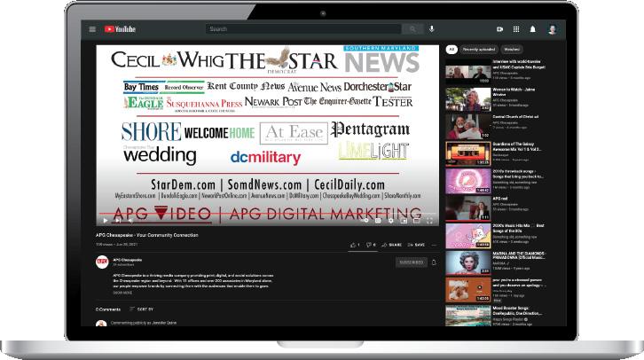Open the SORT BY comments dropdown
644x360 pixels.
pos(141,309)
